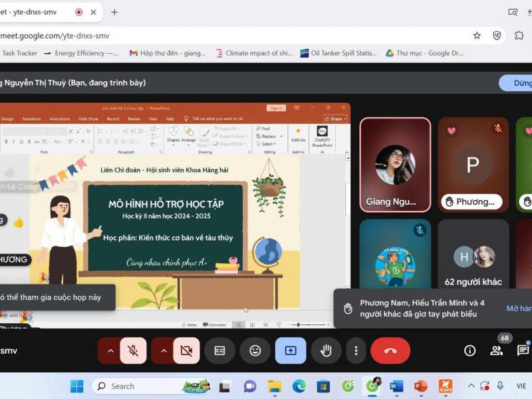Image resolution: width=532 pixels, height=399 pixels.
Task: Open the Windows Start menu
Action: [x=76, y=386]
